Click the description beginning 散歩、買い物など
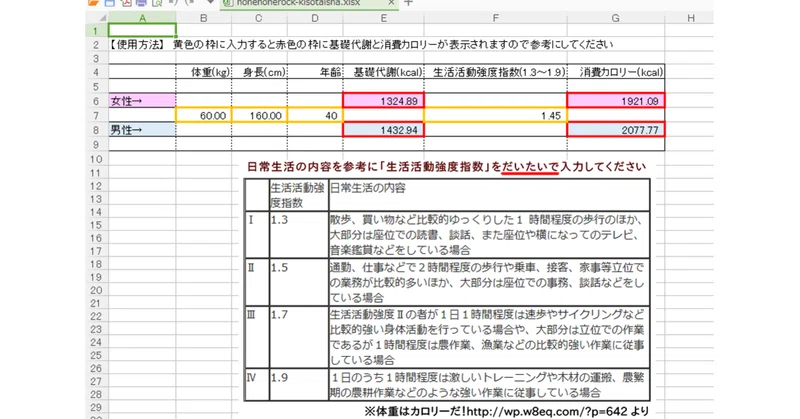This screenshot has height=419, width=800. click(x=489, y=235)
